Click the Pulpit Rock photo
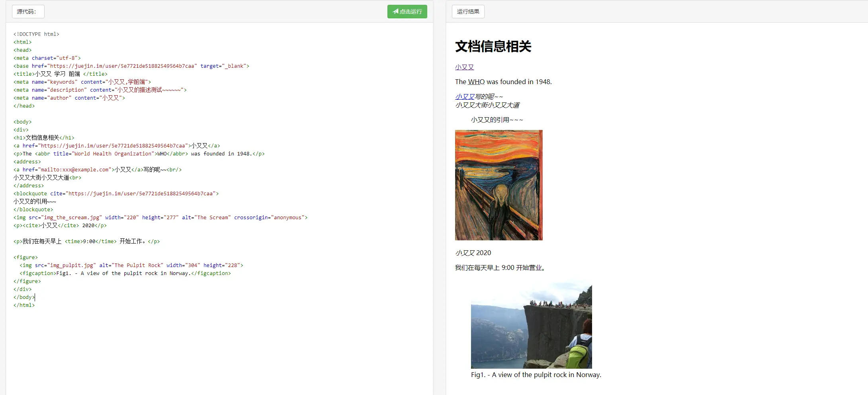Viewport: 868px width, 395px height. (532, 323)
